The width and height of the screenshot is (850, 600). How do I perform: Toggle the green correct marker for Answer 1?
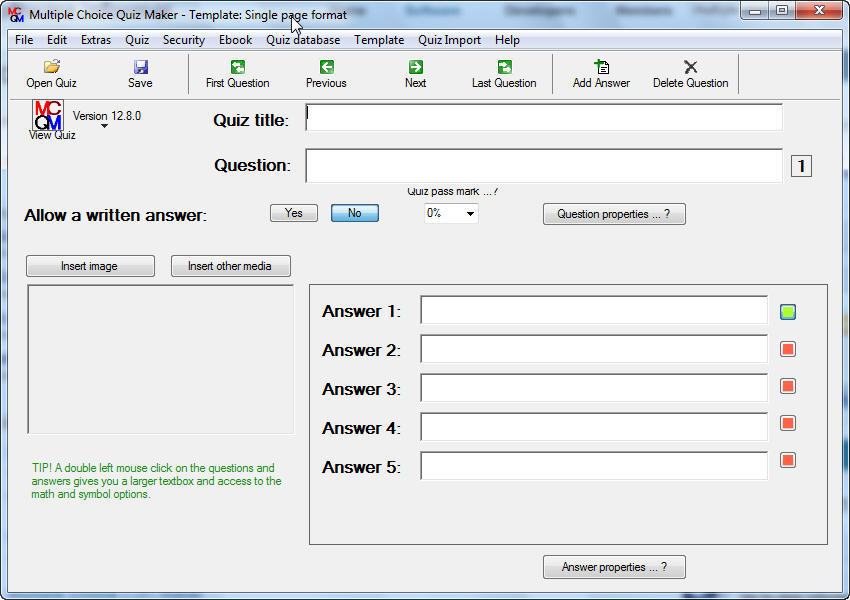point(787,311)
